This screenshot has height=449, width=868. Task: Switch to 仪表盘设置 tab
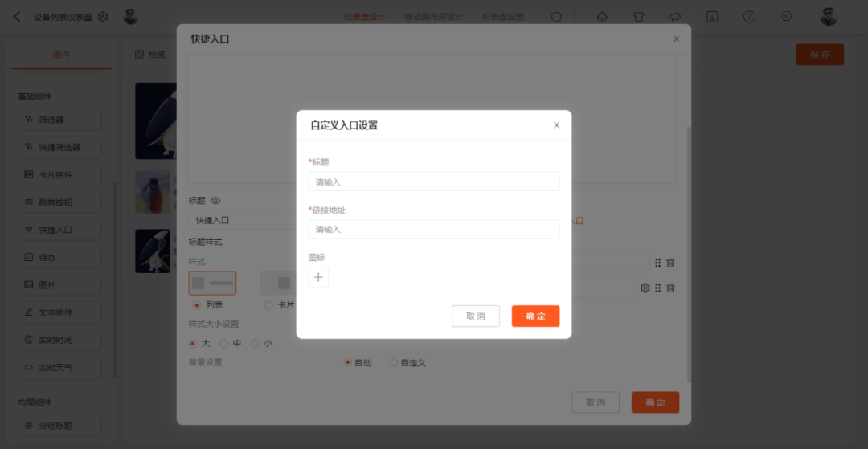[502, 17]
